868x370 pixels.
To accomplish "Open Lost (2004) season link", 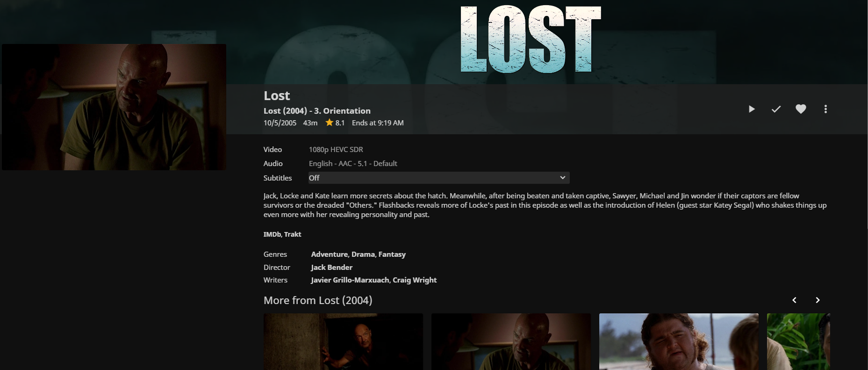I will pyautogui.click(x=285, y=111).
